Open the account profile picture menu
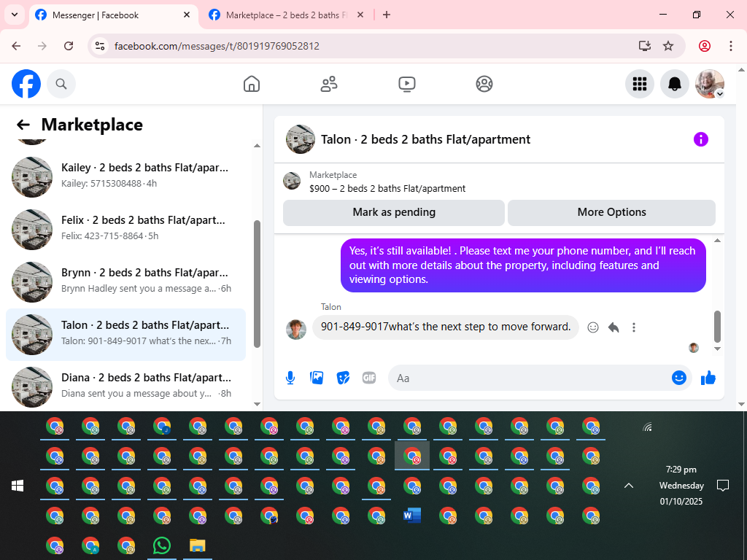Image resolution: width=747 pixels, height=560 pixels. point(710,84)
